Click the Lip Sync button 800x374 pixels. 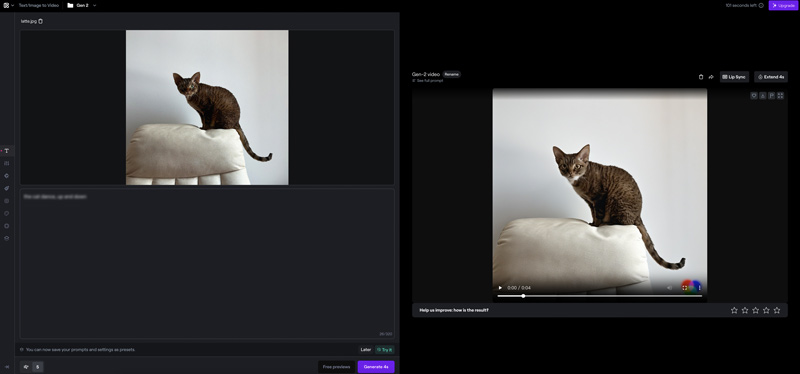(x=734, y=77)
